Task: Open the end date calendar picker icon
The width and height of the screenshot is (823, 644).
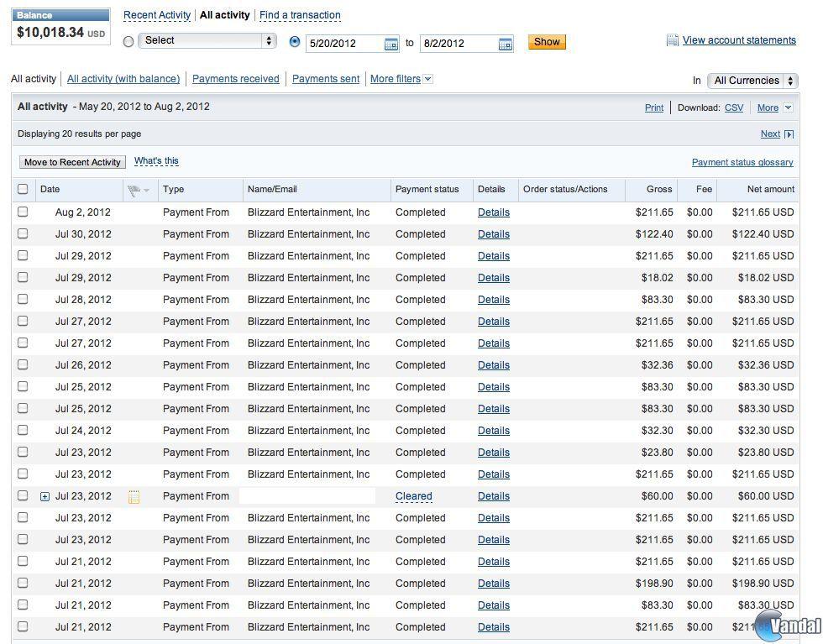Action: coord(505,44)
